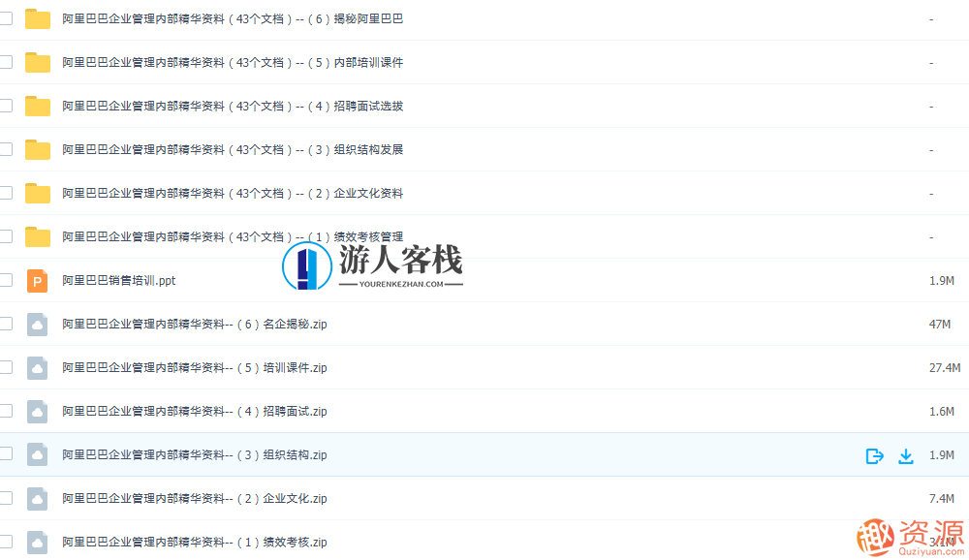The height and width of the screenshot is (560, 969).
Task: Check the checkbox for 名企揭秘.zip
Action: tap(5, 324)
